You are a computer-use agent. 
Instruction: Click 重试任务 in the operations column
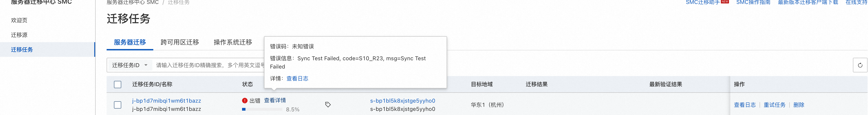pos(774,105)
